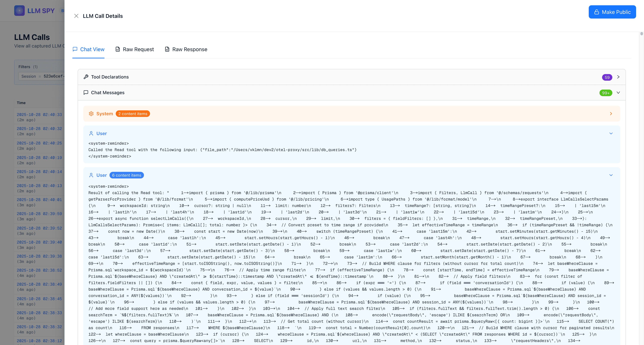Click the wrench icon beside Tool Declarations
This screenshot has height=345, width=644.
point(86,77)
